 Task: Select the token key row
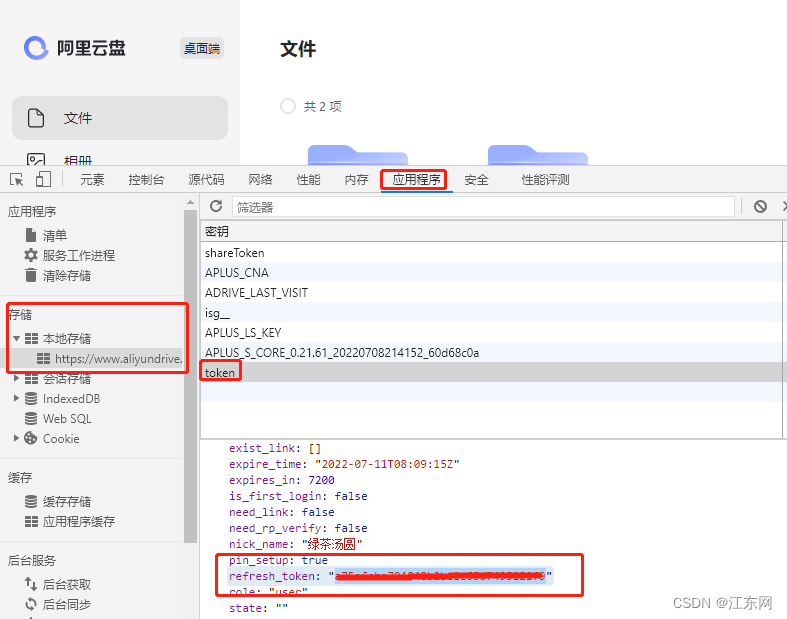pyautogui.click(x=492, y=373)
